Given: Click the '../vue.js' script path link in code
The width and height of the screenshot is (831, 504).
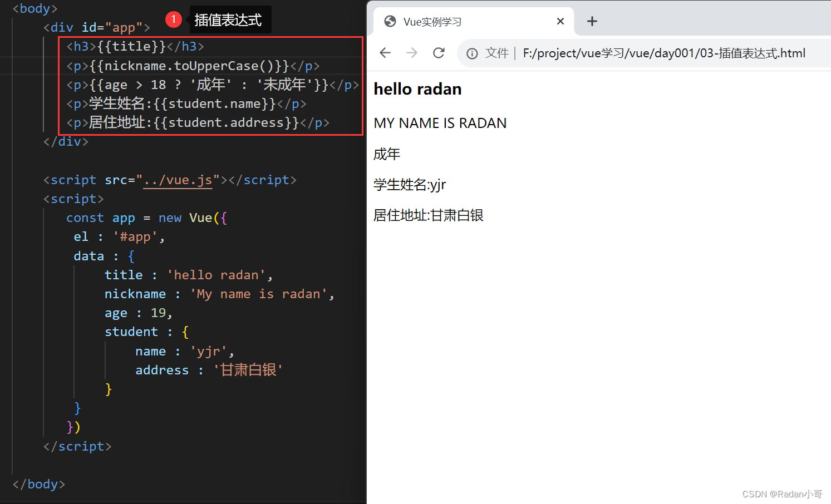Looking at the screenshot, I should tap(178, 180).
